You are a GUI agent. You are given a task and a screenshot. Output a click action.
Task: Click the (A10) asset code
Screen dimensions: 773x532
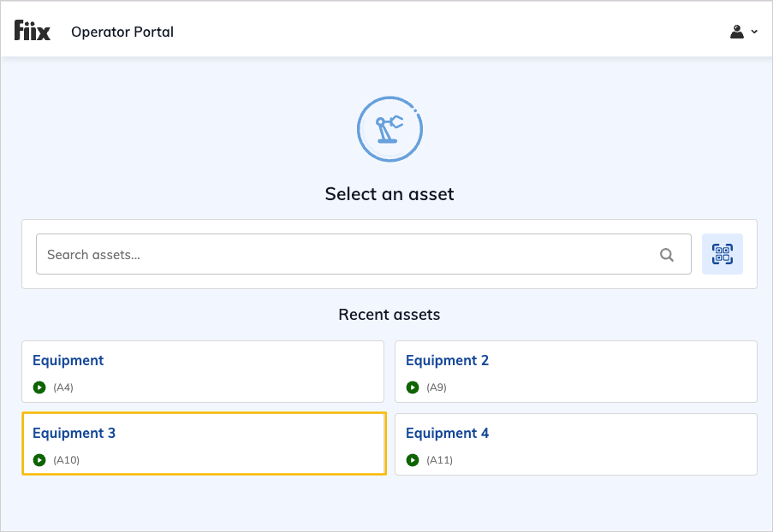coord(66,460)
